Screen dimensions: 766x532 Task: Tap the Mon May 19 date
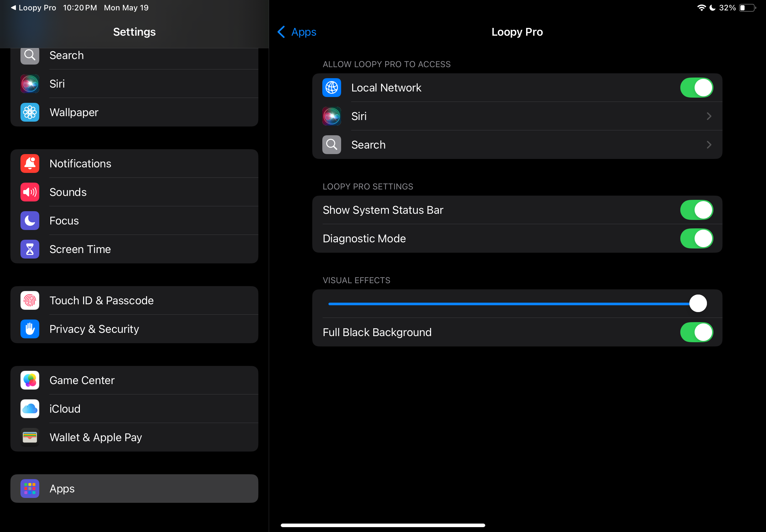click(x=126, y=8)
